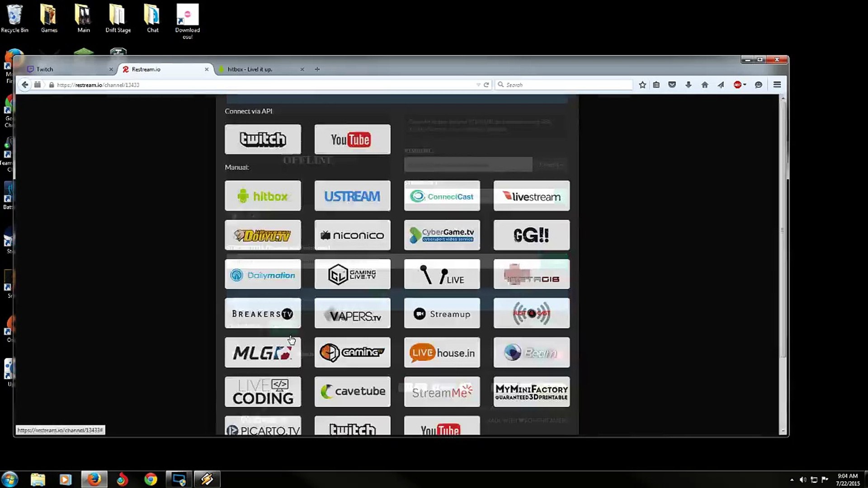The width and height of the screenshot is (868, 488).
Task: Open a new browser tab
Action: [x=317, y=69]
